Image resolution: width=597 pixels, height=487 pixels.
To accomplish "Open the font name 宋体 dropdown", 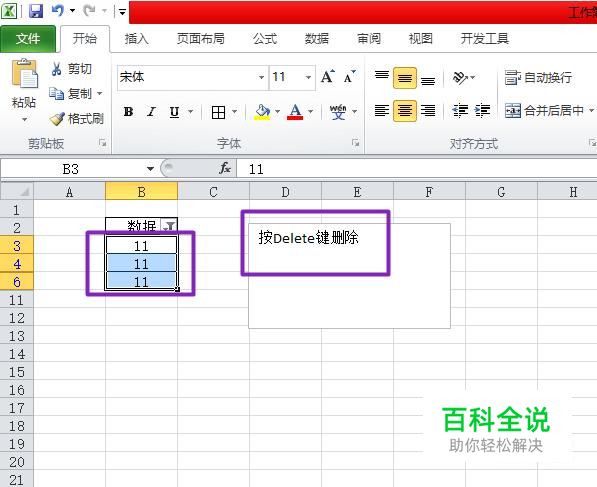I will 261,77.
